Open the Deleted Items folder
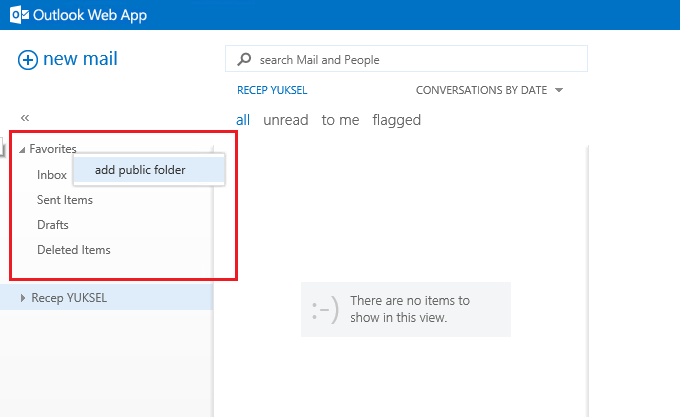 (x=74, y=250)
